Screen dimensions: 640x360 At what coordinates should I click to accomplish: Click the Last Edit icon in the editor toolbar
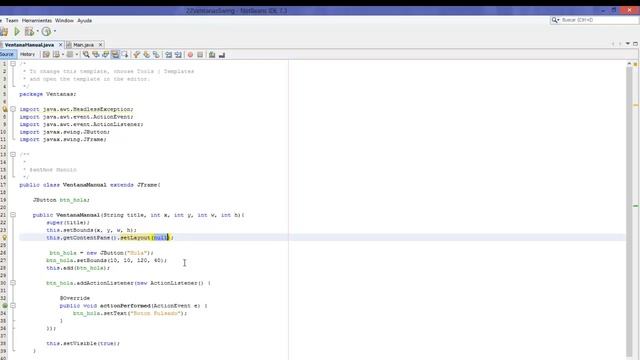(x=46, y=55)
